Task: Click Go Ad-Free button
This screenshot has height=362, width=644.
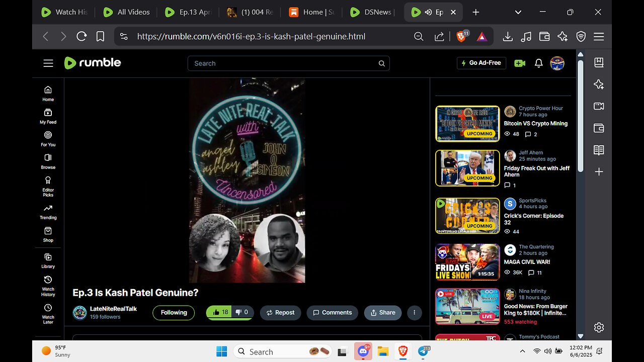Action: click(481, 63)
